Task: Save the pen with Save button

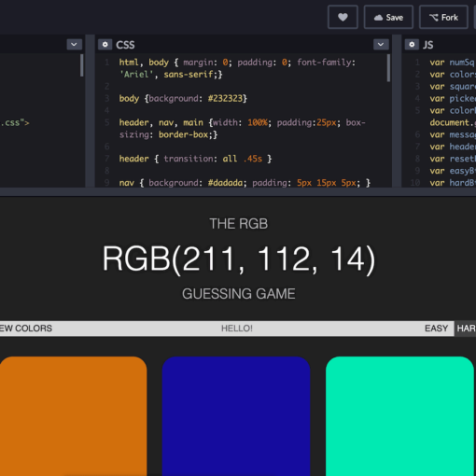Action: [388, 17]
